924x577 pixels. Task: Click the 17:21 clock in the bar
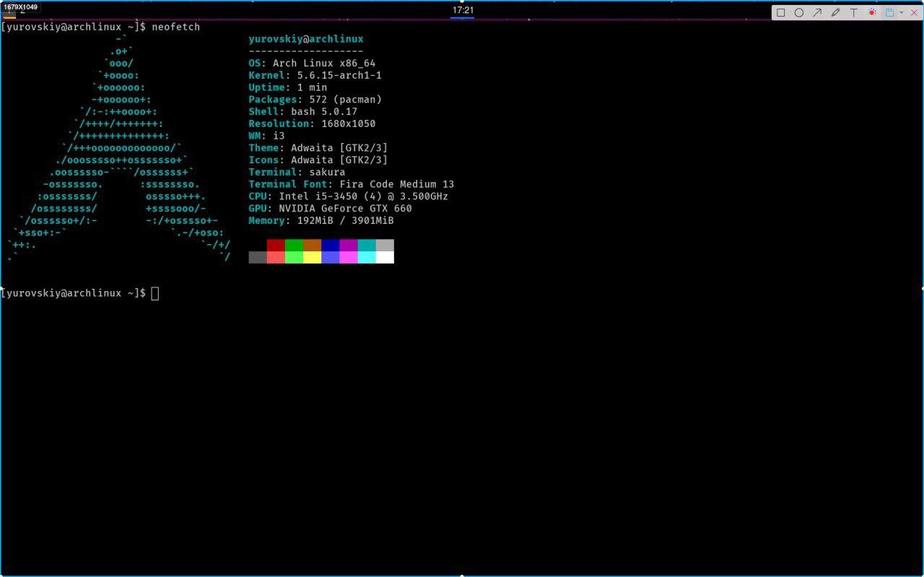tap(463, 10)
